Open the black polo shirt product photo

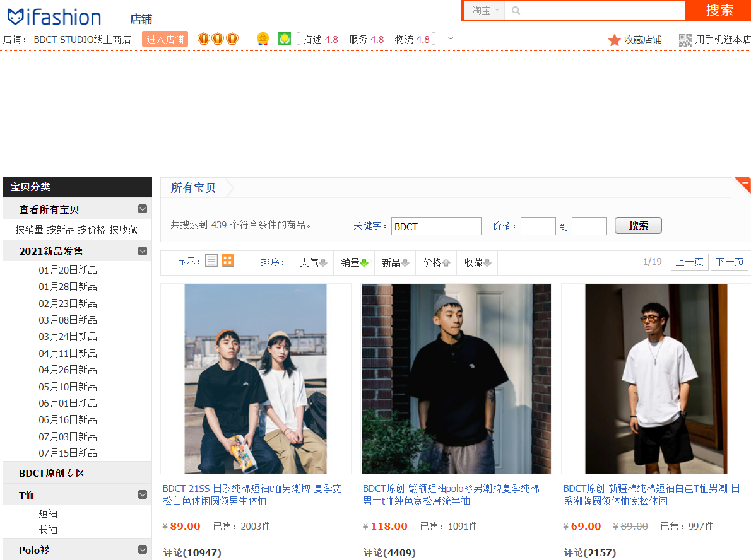[456, 379]
